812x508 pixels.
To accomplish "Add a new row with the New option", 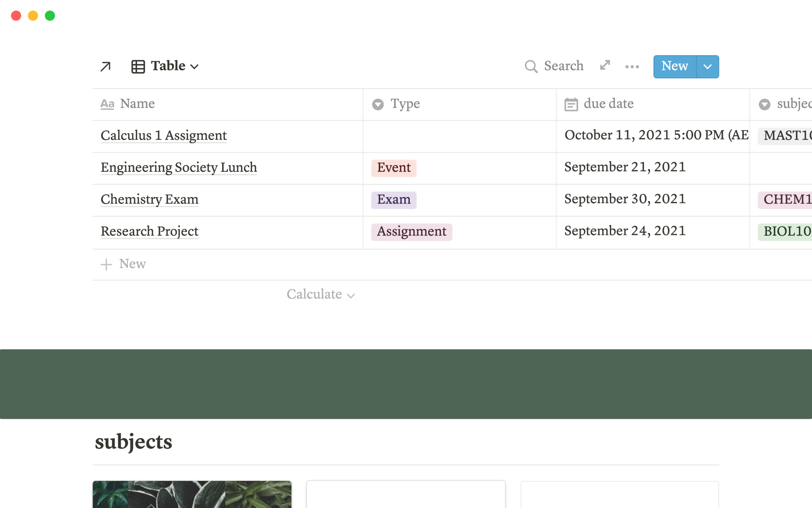I will pyautogui.click(x=123, y=264).
